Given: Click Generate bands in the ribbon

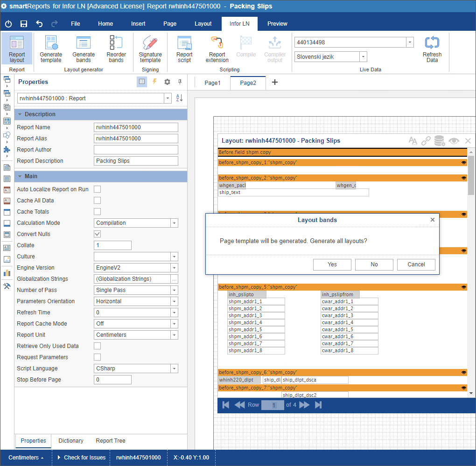Looking at the screenshot, I should (x=84, y=49).
